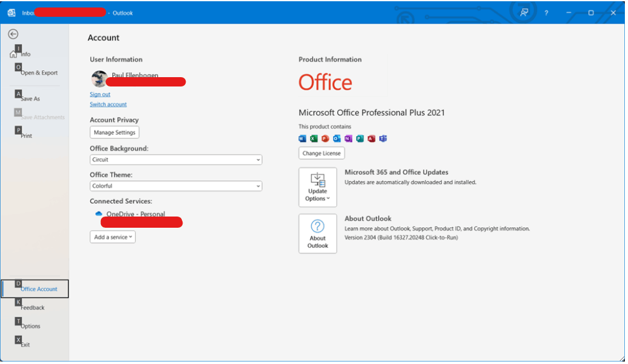Select the Office Account sidebar item
This screenshot has width=628, height=364.
35,289
